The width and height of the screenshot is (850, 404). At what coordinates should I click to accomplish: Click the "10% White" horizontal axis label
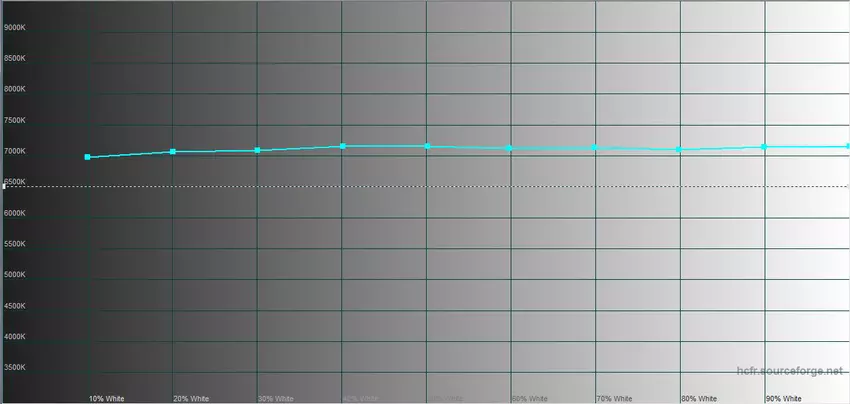[106, 398]
